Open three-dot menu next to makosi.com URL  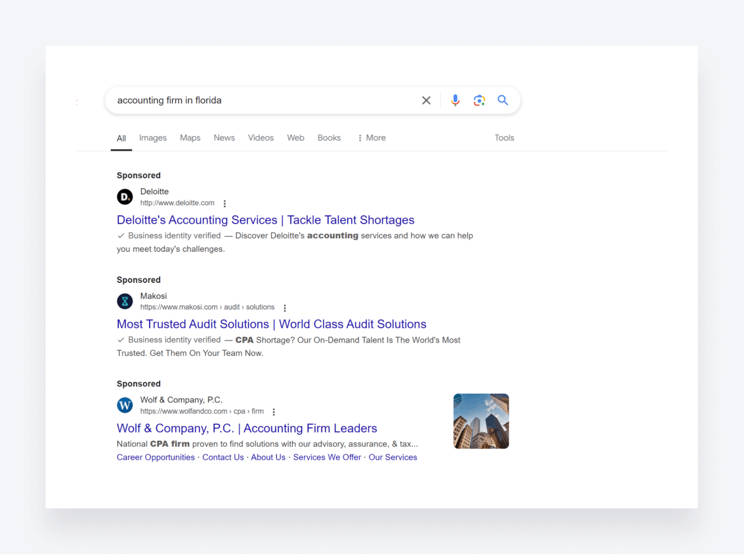(x=284, y=308)
